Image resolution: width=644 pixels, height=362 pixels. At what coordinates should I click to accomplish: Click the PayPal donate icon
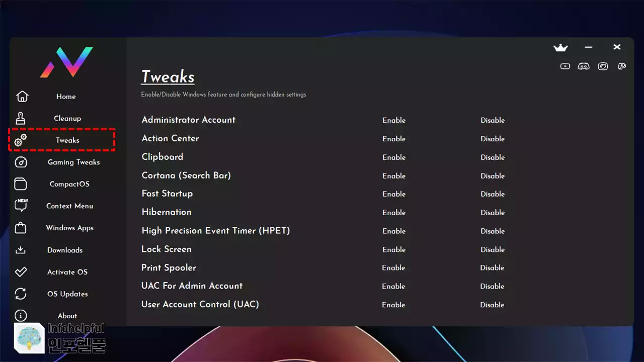(x=622, y=66)
